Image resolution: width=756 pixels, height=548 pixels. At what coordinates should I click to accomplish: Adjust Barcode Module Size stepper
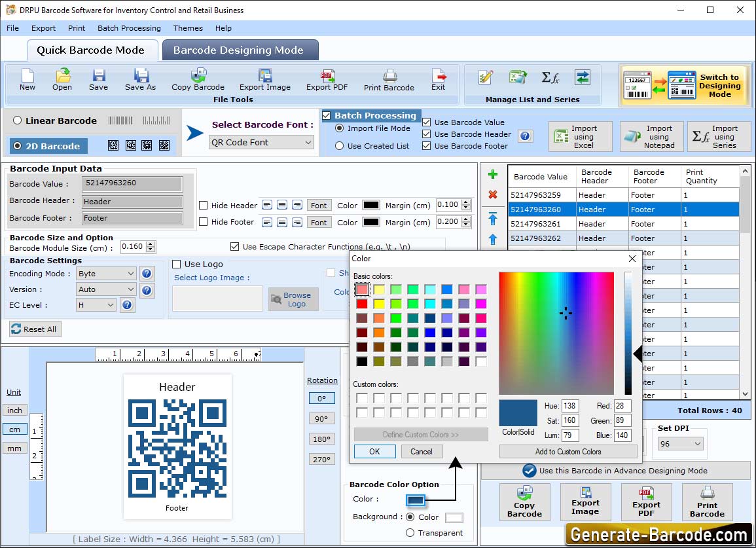(x=151, y=247)
